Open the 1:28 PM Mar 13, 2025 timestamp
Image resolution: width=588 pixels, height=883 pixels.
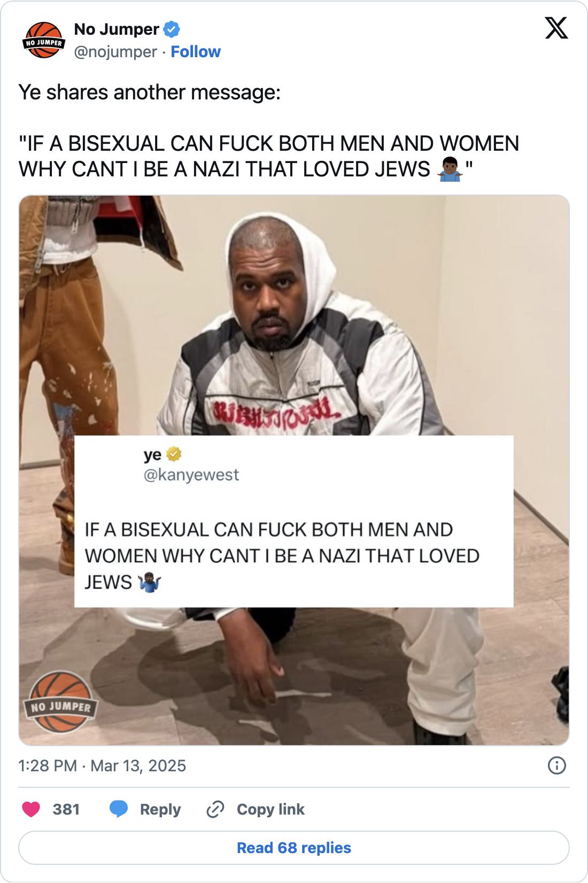tap(102, 765)
